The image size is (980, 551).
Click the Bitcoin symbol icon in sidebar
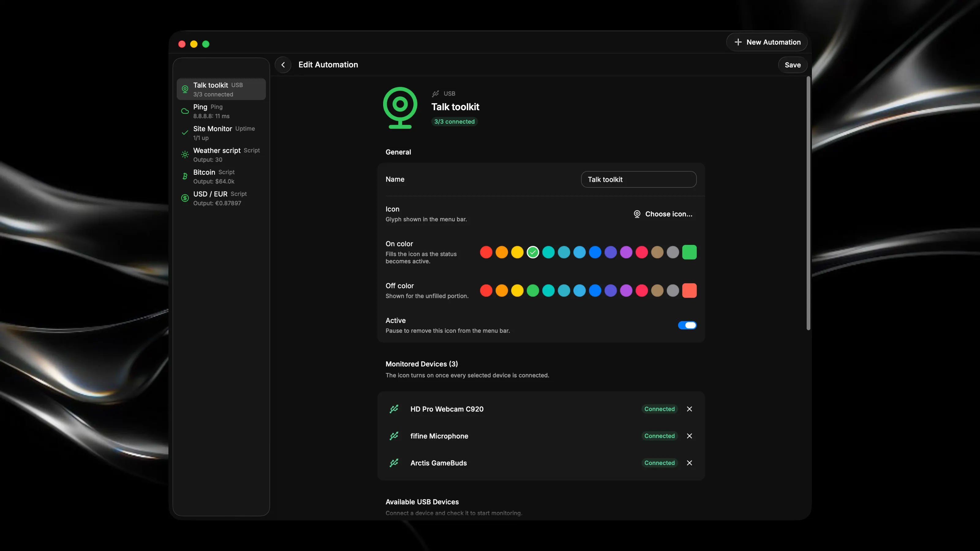pyautogui.click(x=185, y=176)
